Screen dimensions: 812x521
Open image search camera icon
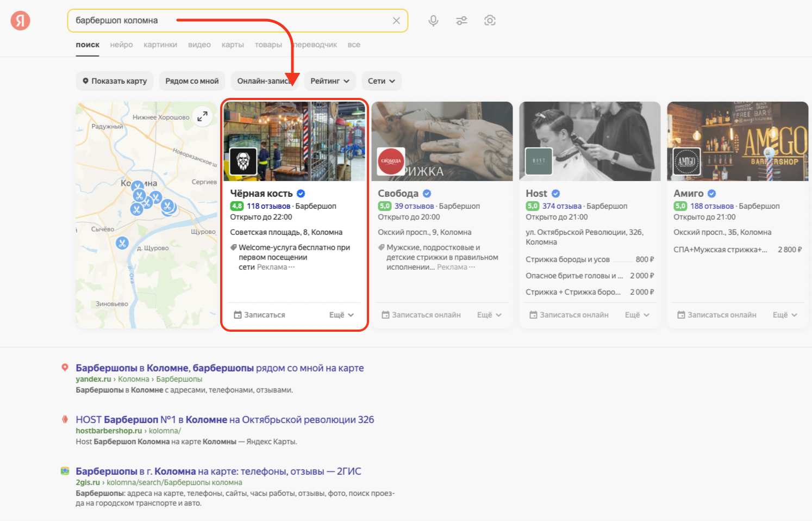[x=490, y=21]
